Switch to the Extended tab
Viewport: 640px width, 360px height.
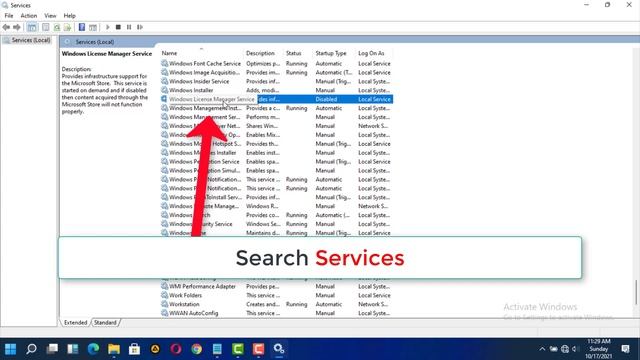[x=76, y=322]
